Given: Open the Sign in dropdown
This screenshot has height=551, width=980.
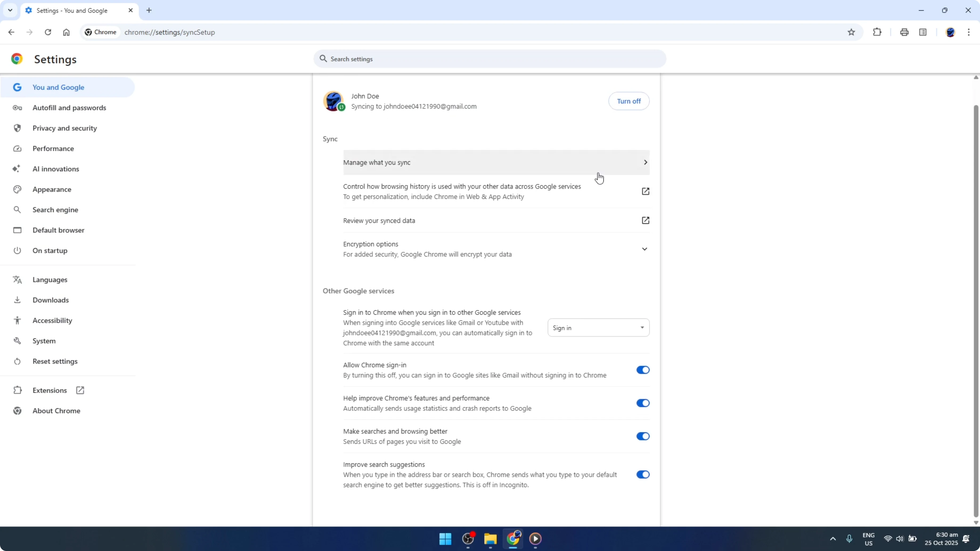Looking at the screenshot, I should click(598, 327).
